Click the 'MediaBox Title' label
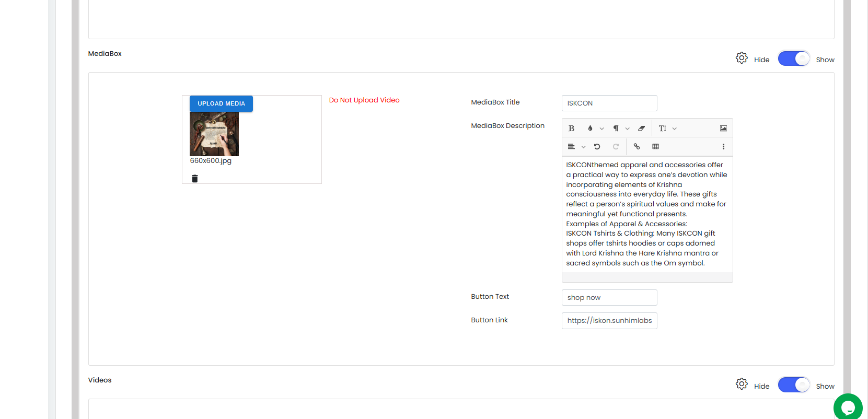The width and height of the screenshot is (868, 419). 495,102
